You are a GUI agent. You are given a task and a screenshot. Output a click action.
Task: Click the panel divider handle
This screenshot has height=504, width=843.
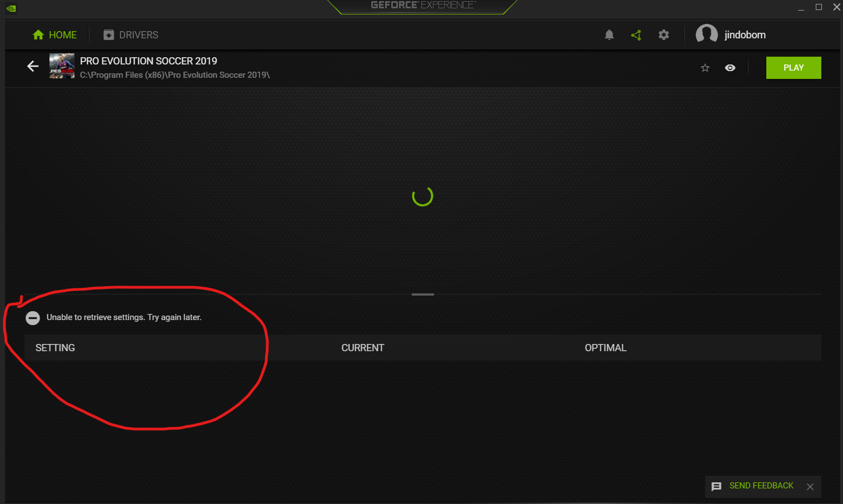[x=422, y=295]
